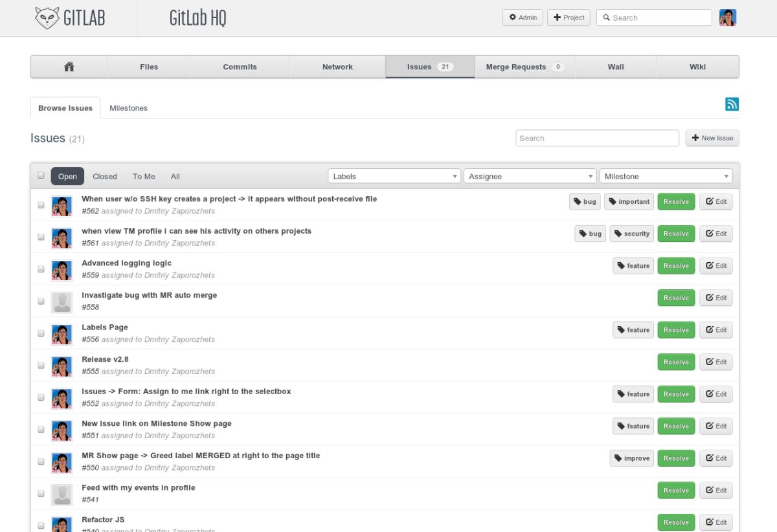Click the bug label on issue #562
This screenshot has width=777, height=532.
click(x=585, y=201)
